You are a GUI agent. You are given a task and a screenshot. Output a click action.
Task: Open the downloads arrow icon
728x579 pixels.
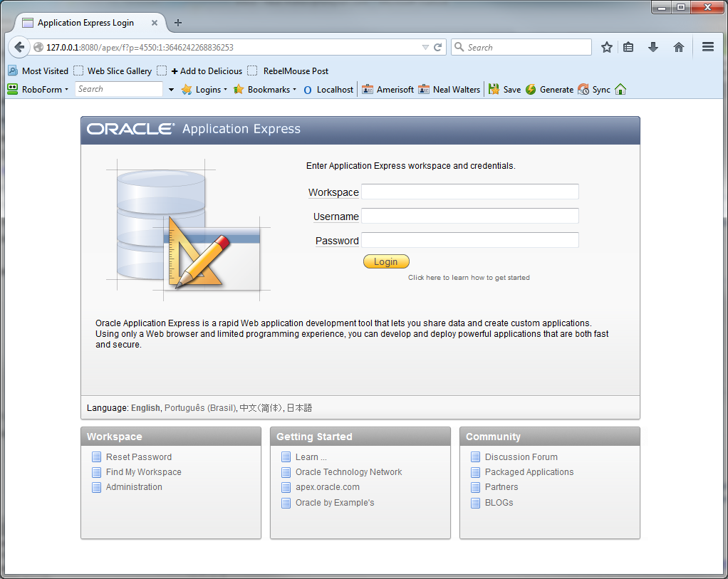pyautogui.click(x=652, y=47)
